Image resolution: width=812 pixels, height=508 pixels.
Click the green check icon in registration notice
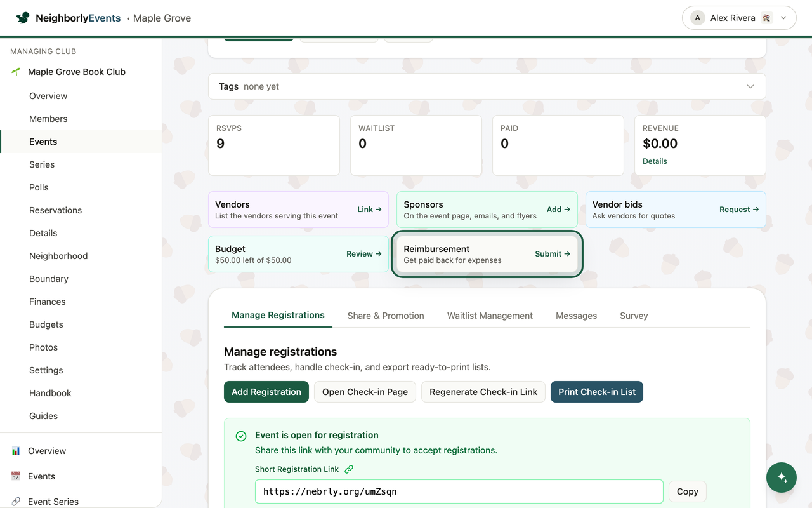241,436
